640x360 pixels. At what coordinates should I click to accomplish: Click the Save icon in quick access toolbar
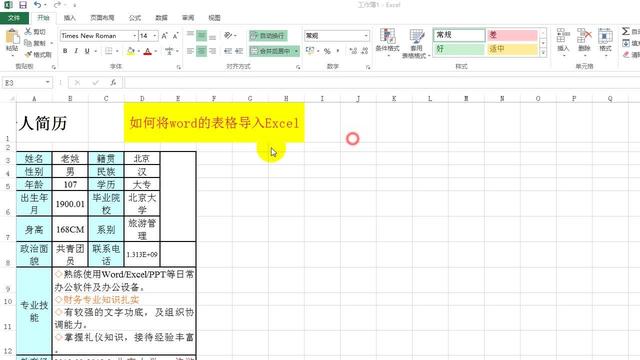pyautogui.click(x=23, y=5)
